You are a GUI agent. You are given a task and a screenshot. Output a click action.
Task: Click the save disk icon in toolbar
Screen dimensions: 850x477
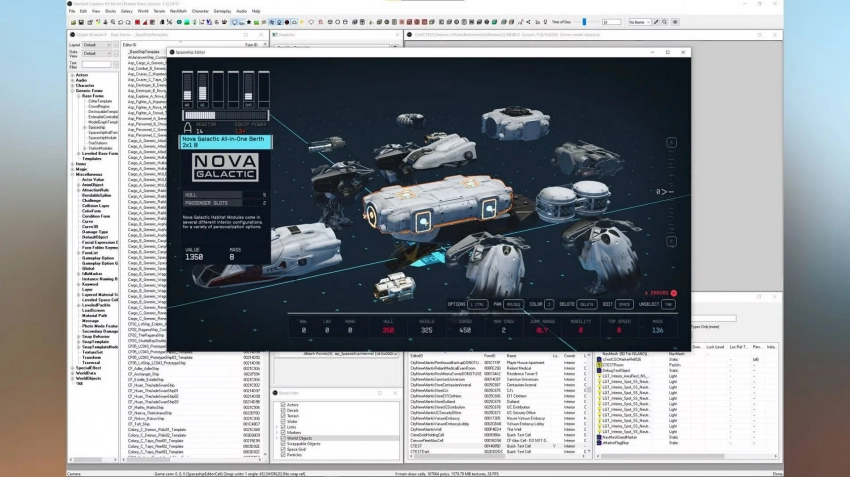[83, 21]
